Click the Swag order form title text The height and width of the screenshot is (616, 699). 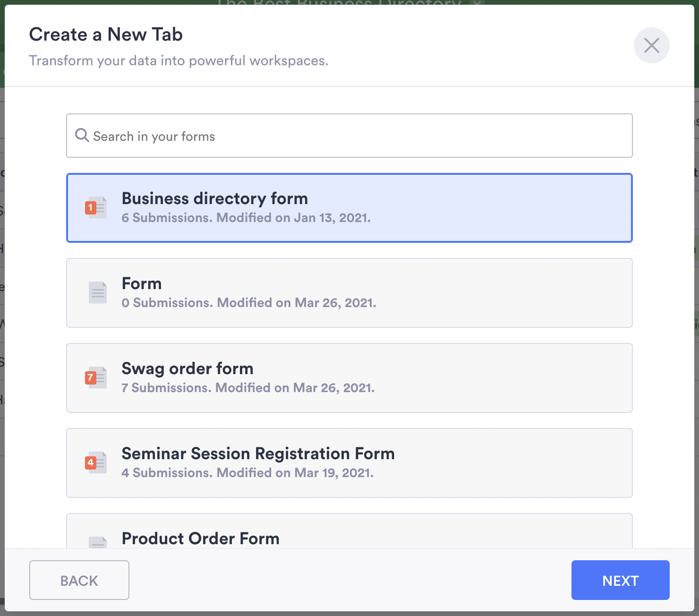[188, 368]
